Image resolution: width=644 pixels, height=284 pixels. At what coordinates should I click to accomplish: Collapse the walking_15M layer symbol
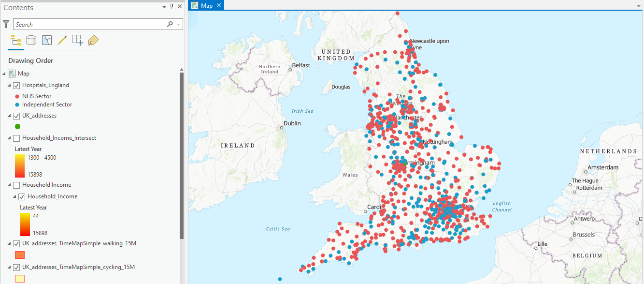(10, 244)
